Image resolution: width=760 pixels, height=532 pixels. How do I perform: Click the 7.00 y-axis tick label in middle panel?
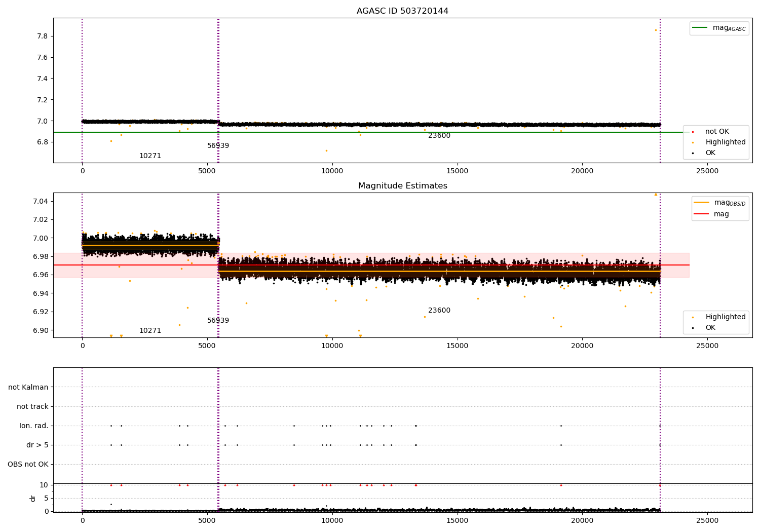[41, 238]
